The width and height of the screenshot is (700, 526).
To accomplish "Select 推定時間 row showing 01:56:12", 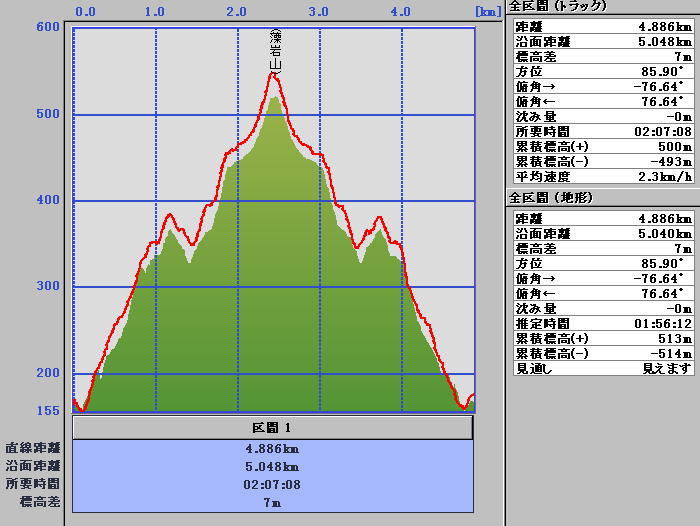I will 603,324.
